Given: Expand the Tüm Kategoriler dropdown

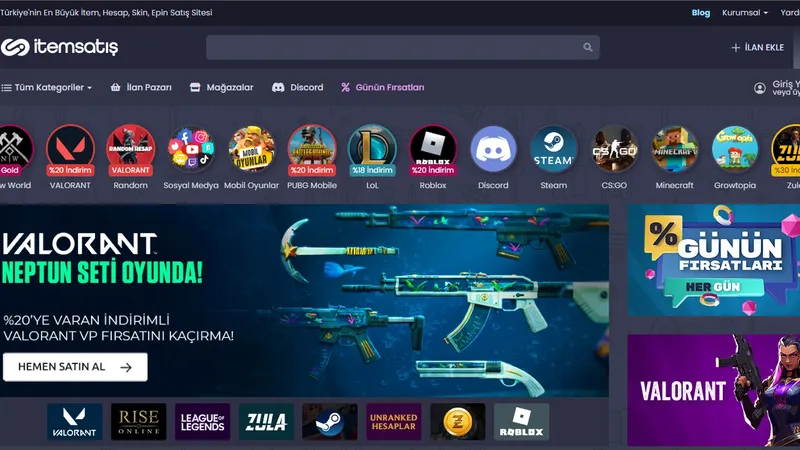Looking at the screenshot, I should [x=47, y=87].
